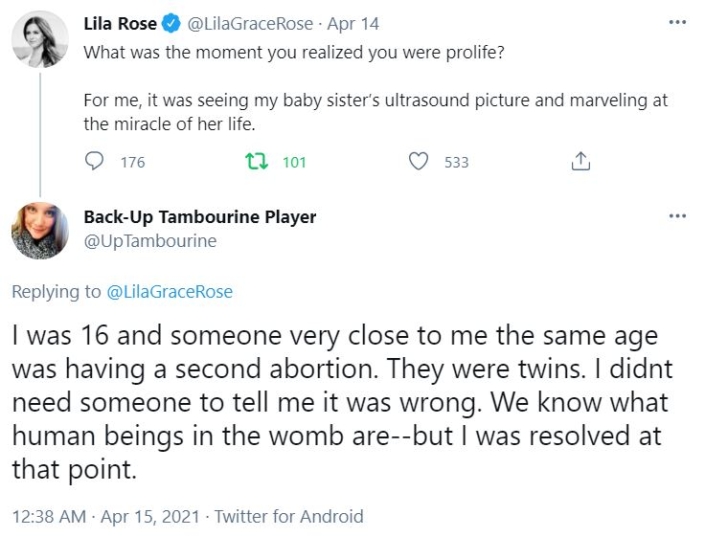Open more options on Back-Up Tambourine Player's reply
Screen dimensions: 705x537
[x=678, y=216]
